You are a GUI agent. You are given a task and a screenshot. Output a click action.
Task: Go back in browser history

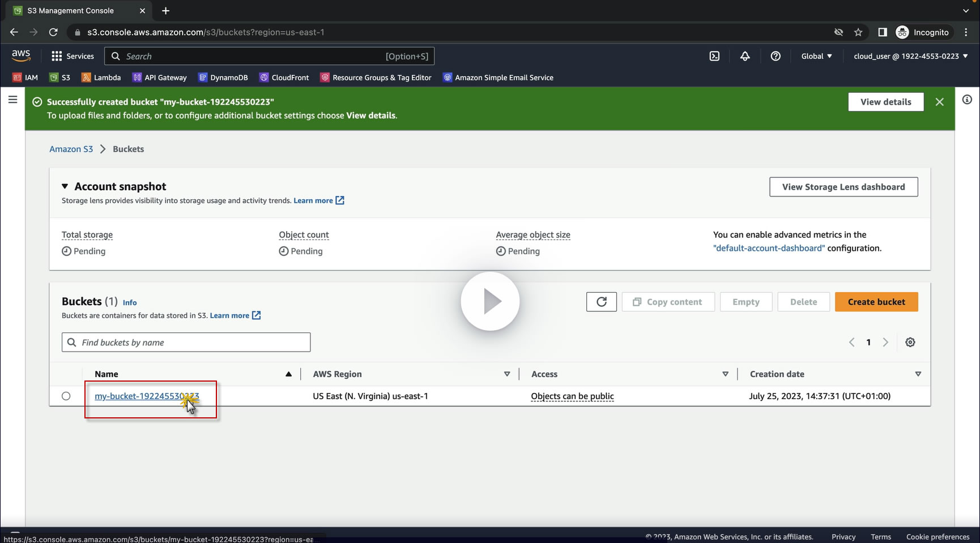click(x=14, y=32)
